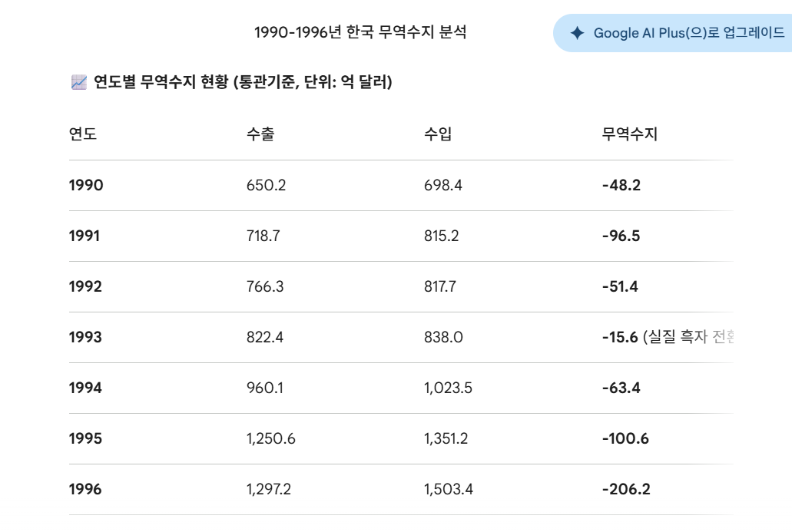The height and width of the screenshot is (532, 792).
Task: Select the 1996 trade balance -206.2
Action: click(x=625, y=489)
